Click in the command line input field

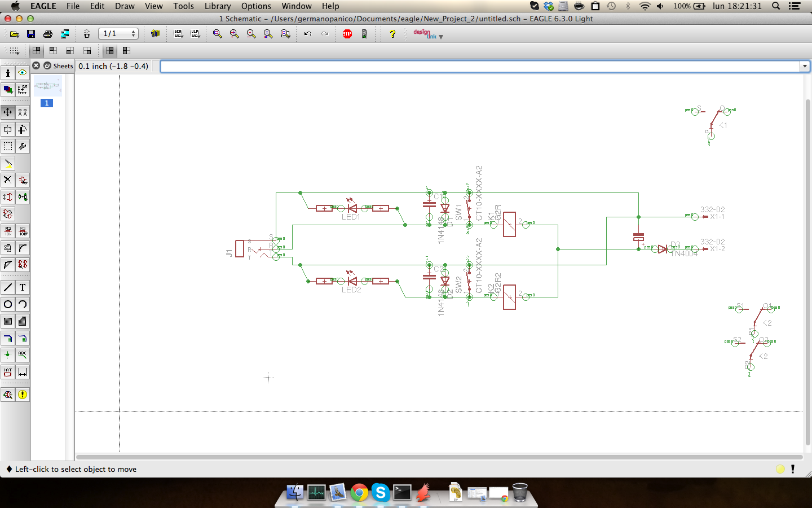click(x=479, y=67)
